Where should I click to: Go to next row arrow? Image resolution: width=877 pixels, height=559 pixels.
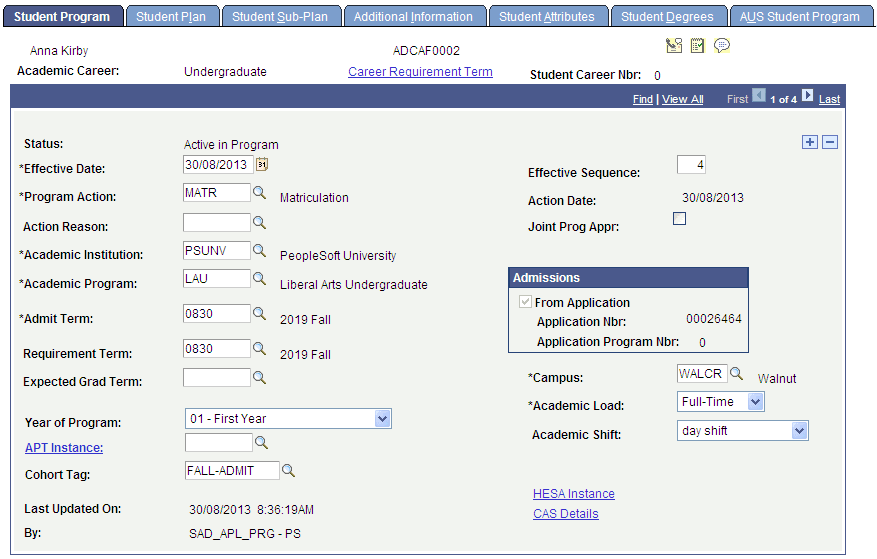click(808, 95)
